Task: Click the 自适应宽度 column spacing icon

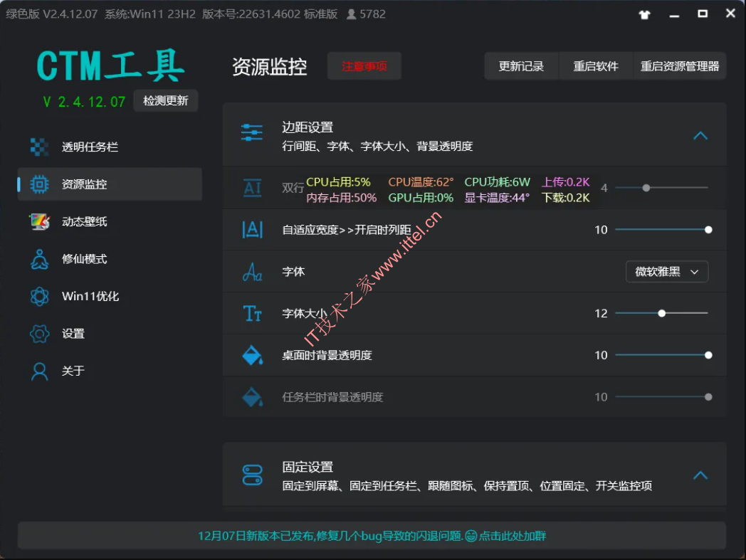Action: click(252, 230)
